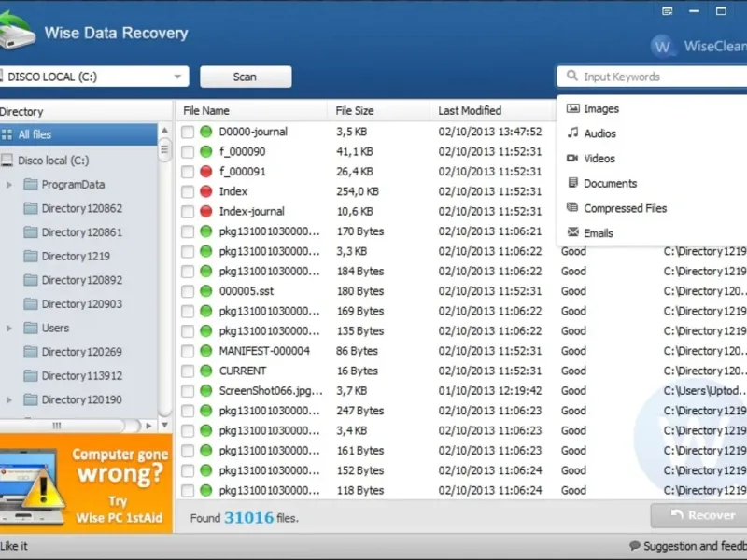The height and width of the screenshot is (560, 747).
Task: Open the Wise PC 1stAid advertisement banner
Action: (86, 483)
